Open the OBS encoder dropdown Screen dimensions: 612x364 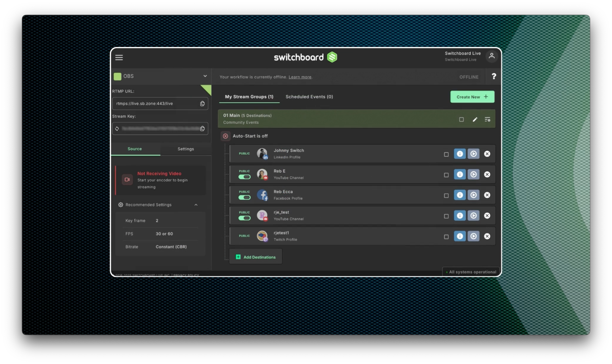161,76
